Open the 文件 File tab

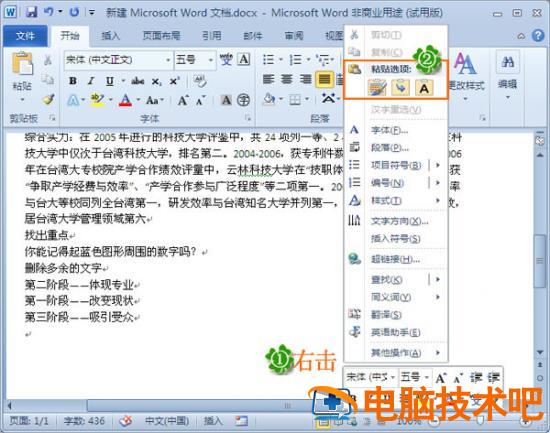(x=25, y=36)
